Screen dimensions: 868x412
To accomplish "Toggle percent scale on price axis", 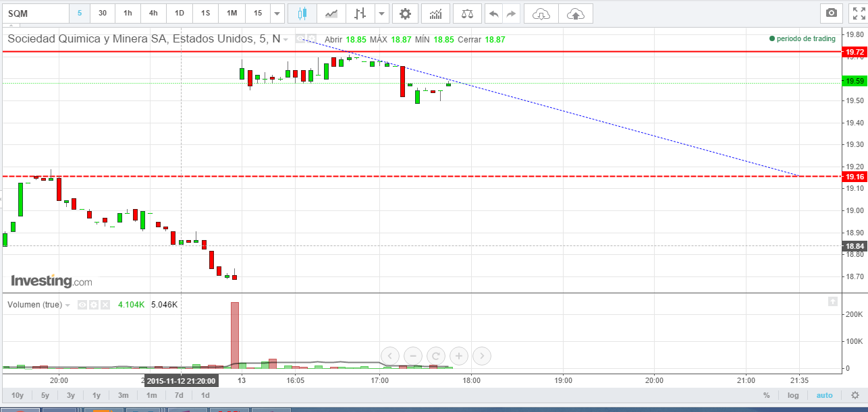I will tap(766, 395).
